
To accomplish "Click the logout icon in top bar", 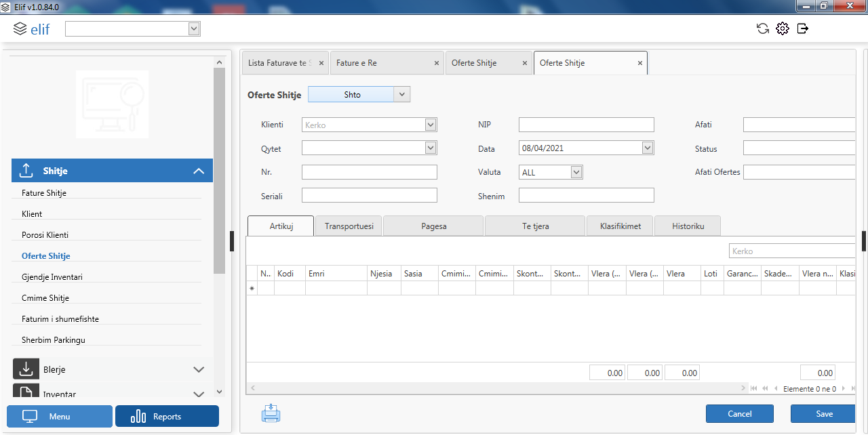I will coord(803,28).
